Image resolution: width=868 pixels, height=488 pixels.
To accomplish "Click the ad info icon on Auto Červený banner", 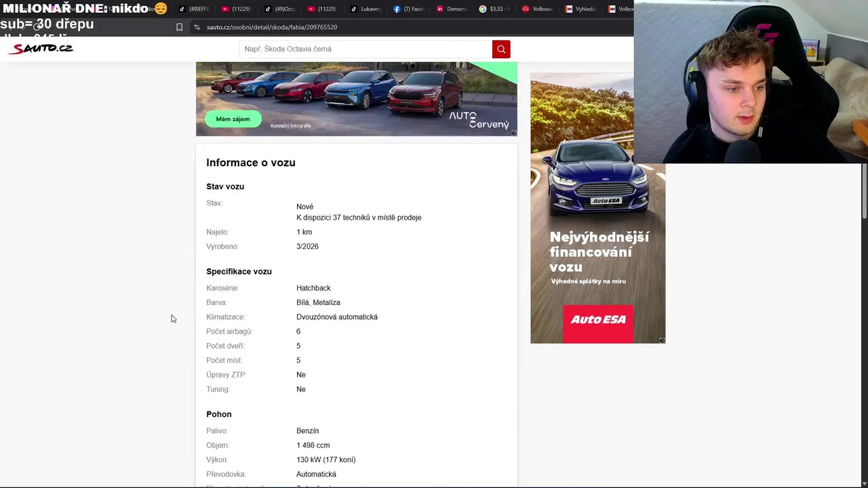I will click(x=513, y=133).
